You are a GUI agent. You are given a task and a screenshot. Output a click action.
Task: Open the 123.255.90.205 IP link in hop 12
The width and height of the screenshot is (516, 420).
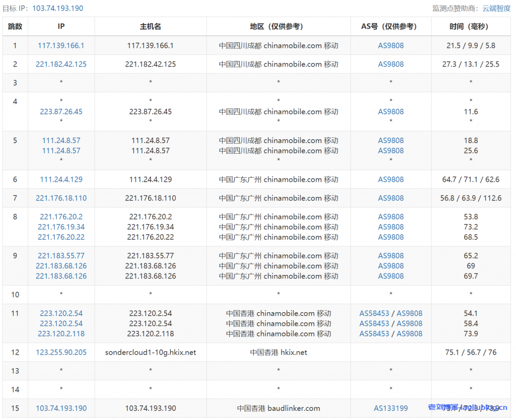[61, 352]
